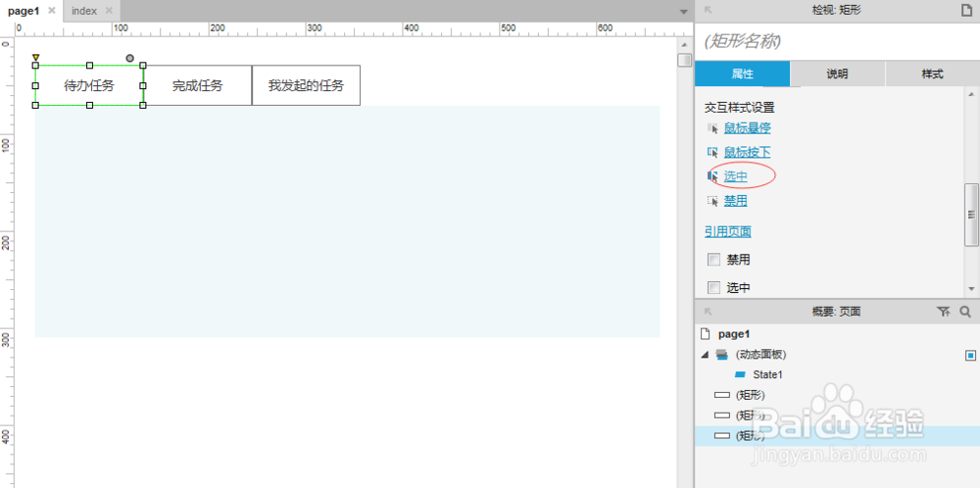The width and height of the screenshot is (980, 488).
Task: Open the 鼠标按下 interaction style link
Action: [x=747, y=153]
